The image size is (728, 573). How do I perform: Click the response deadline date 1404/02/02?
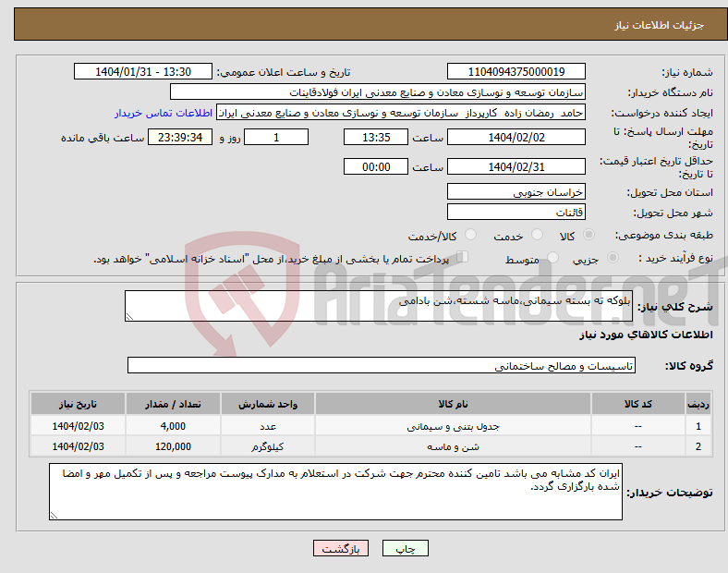[x=516, y=137]
